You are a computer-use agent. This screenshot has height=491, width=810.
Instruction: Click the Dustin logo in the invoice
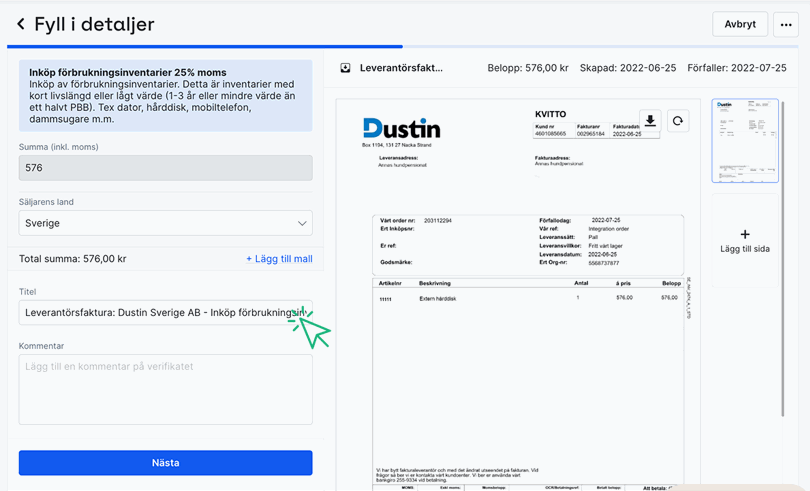401,128
